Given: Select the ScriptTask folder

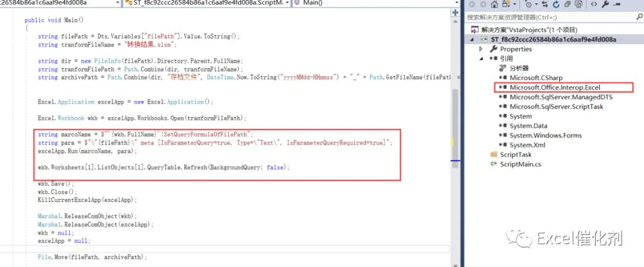Looking at the screenshot, I should tap(516, 155).
